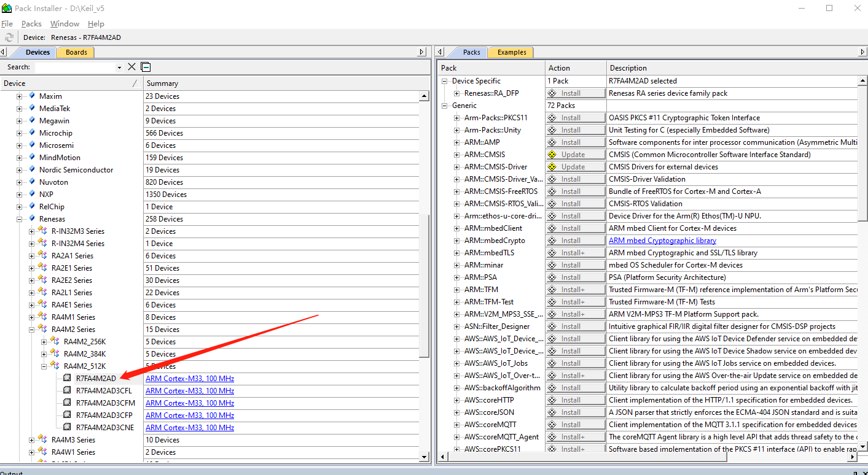Expand the RA4M2_384K node
Image resolution: width=868 pixels, height=475 pixels.
(44, 354)
